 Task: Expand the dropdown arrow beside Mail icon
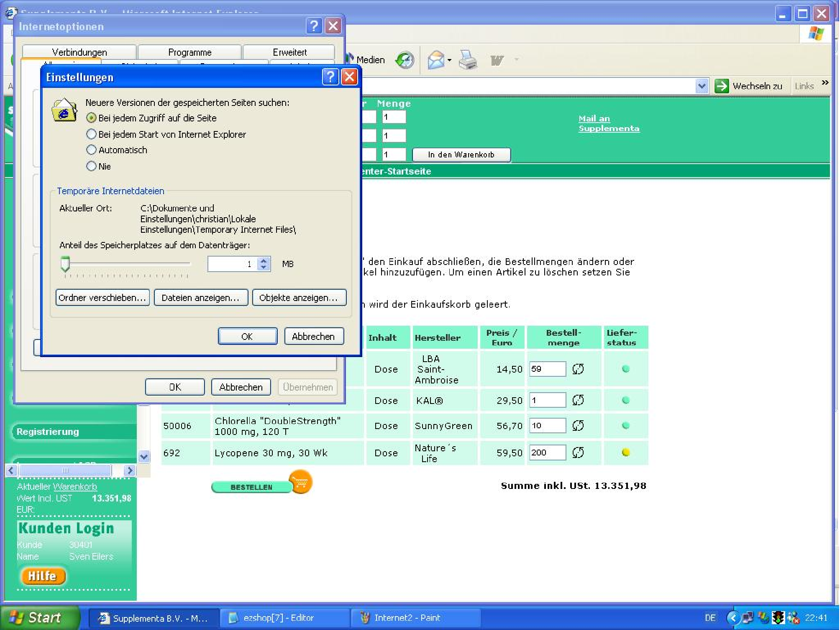tap(449, 60)
